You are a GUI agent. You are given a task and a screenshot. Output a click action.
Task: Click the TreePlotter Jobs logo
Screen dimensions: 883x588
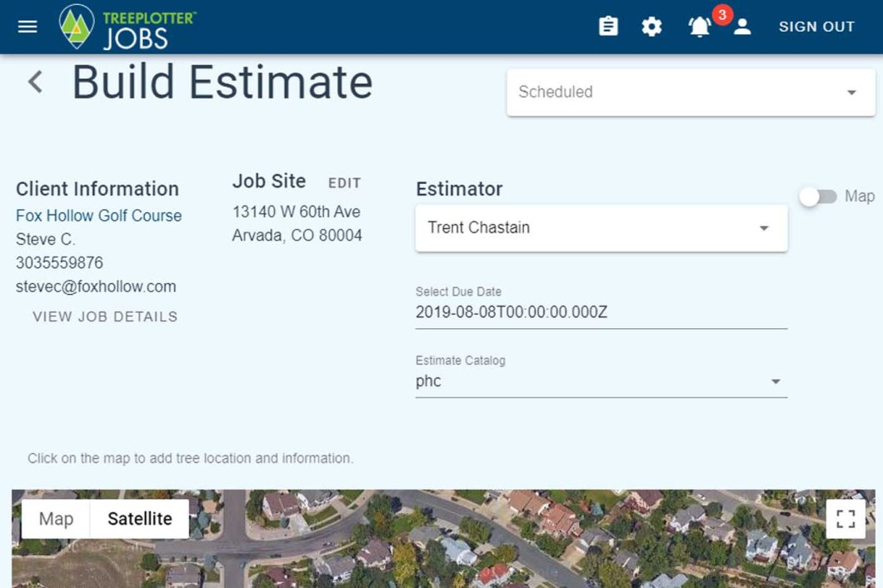pos(127,27)
